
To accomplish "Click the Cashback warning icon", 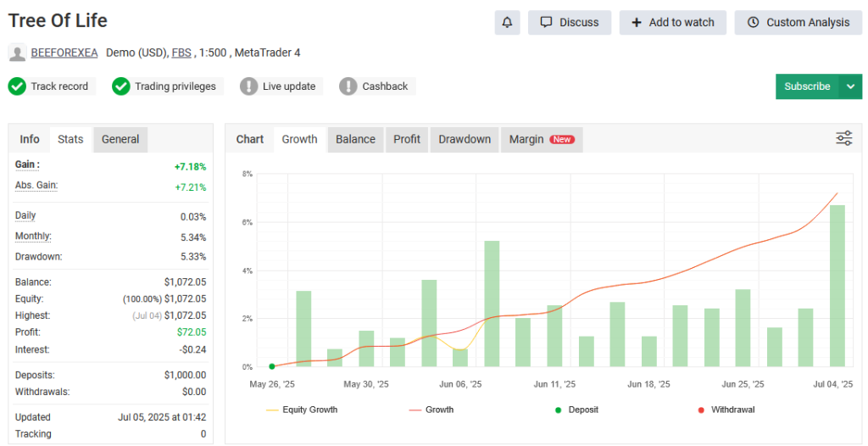I will (x=348, y=86).
